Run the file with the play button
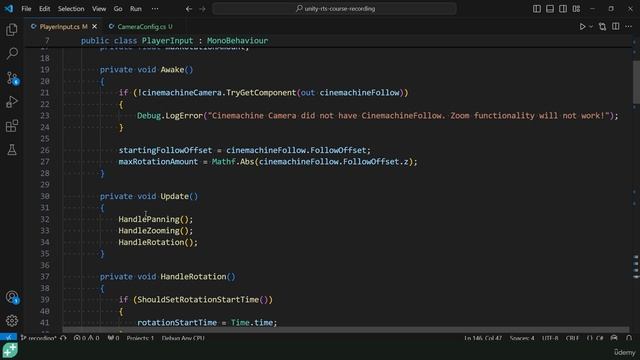Viewport: 640px width, 360px height. pos(582,27)
